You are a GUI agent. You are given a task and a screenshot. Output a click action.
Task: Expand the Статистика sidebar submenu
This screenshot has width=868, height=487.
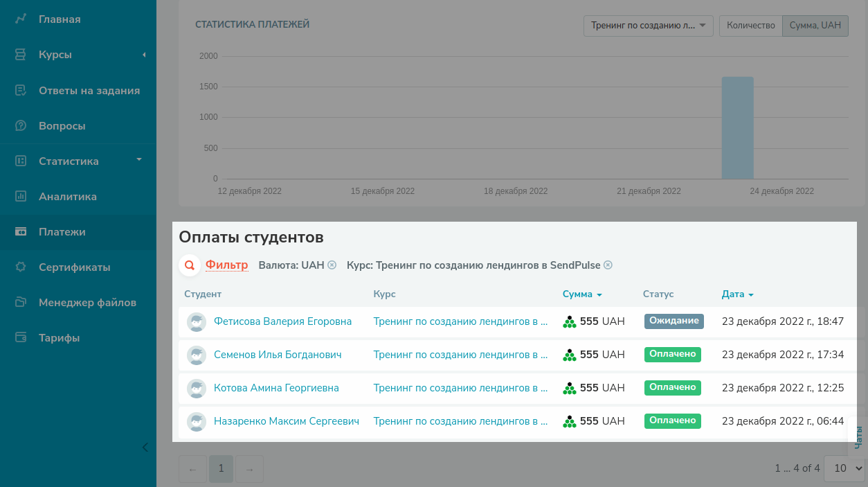[138, 160]
